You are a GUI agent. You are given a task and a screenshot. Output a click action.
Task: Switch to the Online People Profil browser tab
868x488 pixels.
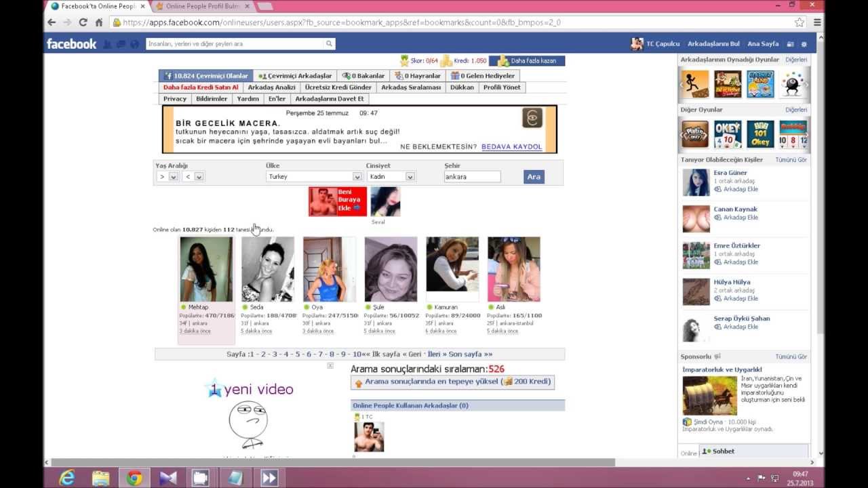pyautogui.click(x=203, y=6)
